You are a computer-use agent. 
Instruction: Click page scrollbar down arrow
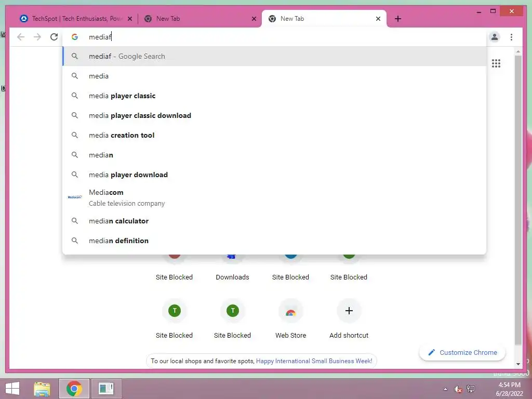[x=518, y=364]
